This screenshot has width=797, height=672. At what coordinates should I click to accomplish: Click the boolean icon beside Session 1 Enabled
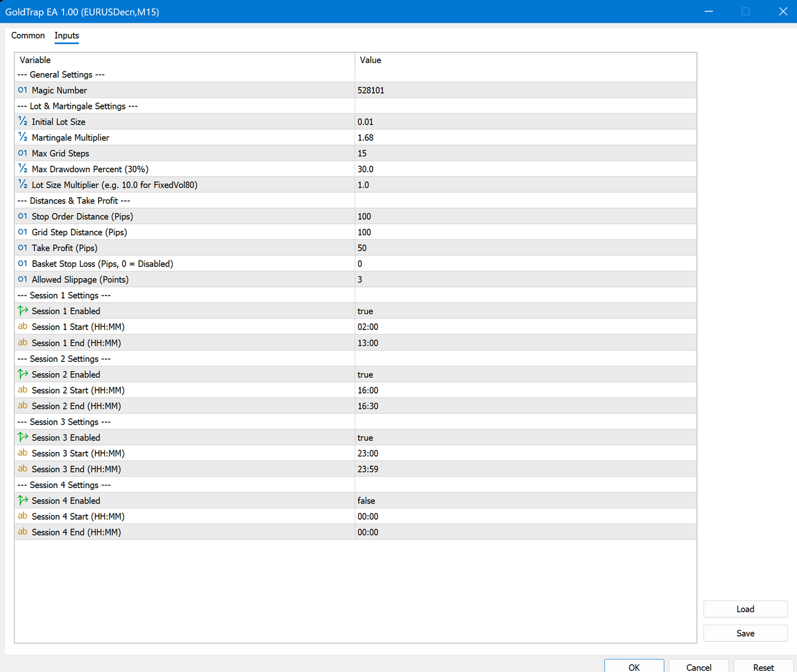tap(23, 311)
